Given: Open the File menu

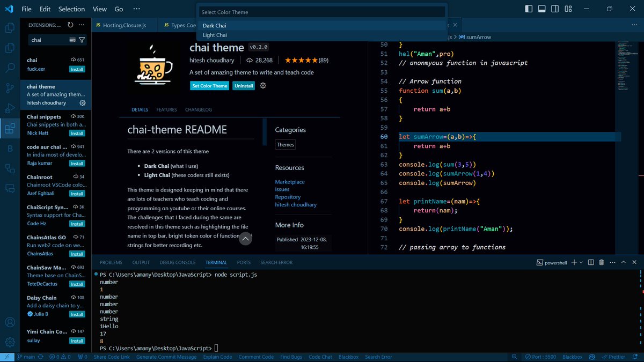Looking at the screenshot, I should (26, 9).
